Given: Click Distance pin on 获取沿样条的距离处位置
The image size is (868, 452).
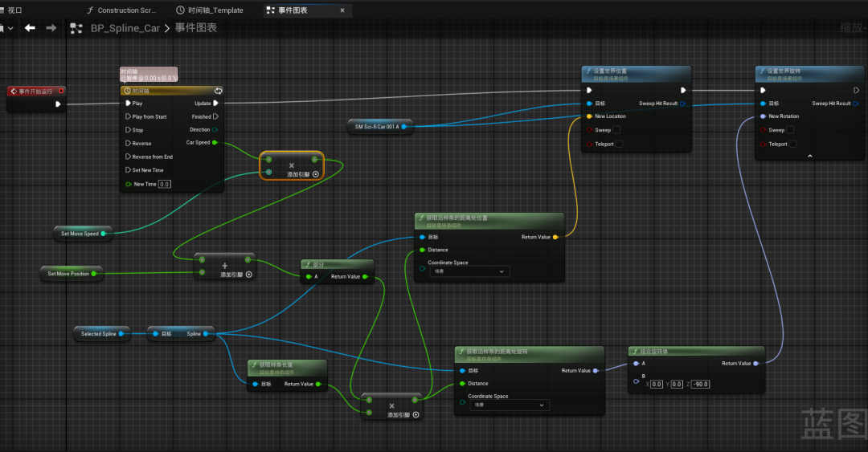Looking at the screenshot, I should [423, 250].
